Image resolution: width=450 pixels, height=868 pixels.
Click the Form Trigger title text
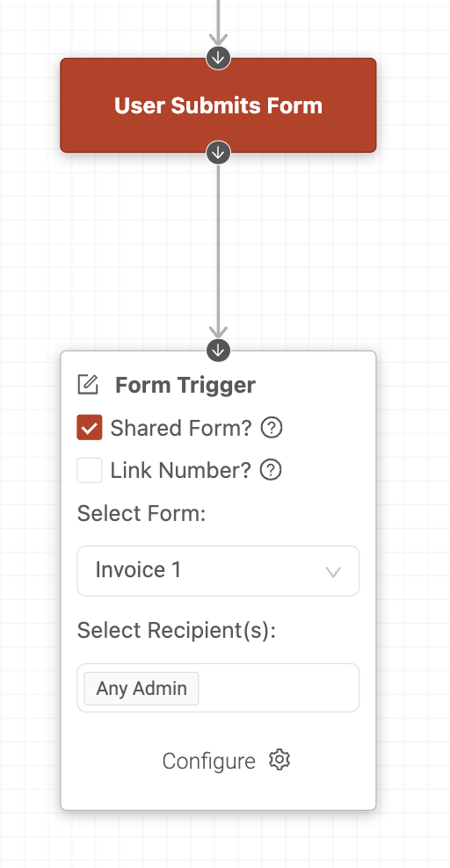click(x=185, y=385)
